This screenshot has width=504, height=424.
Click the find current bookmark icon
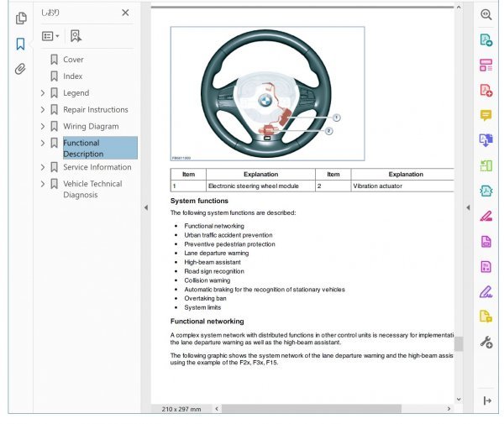(76, 36)
